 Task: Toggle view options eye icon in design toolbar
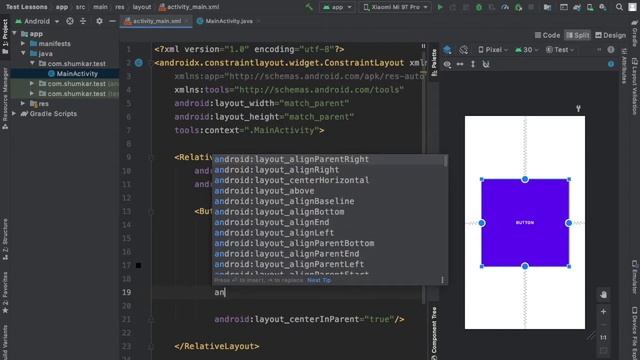point(447,64)
